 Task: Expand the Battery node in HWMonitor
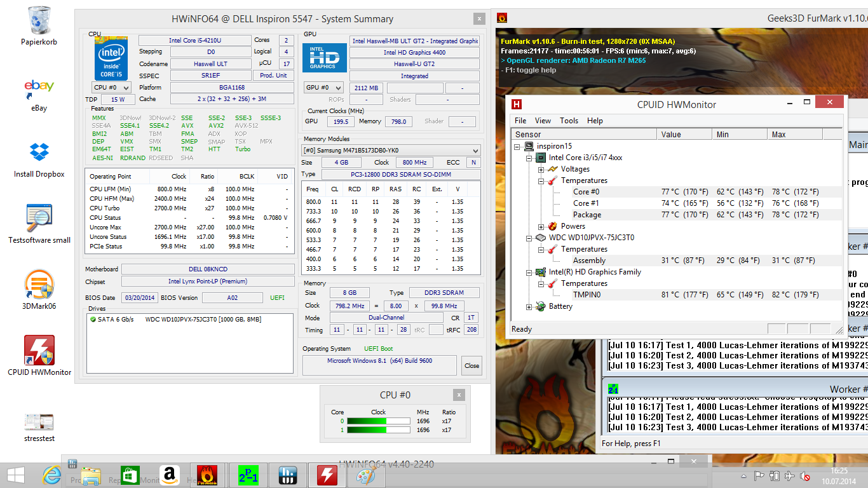coord(529,306)
